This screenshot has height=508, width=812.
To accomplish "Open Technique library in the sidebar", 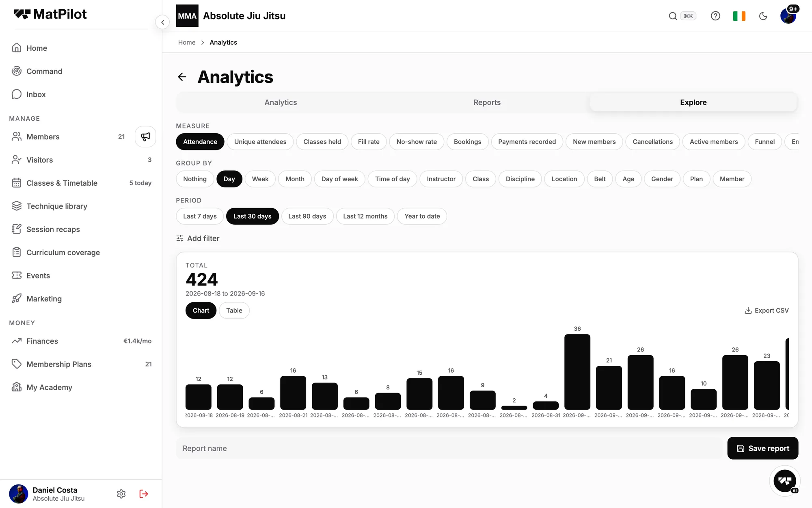I will pos(81,206).
